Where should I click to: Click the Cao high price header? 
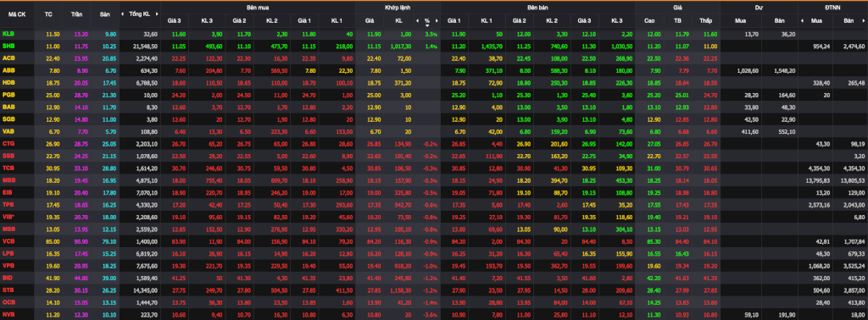[649, 21]
